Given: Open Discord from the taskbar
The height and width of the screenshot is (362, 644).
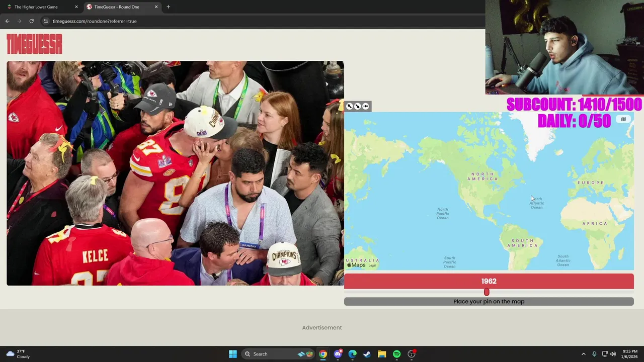Looking at the screenshot, I should [338, 354].
